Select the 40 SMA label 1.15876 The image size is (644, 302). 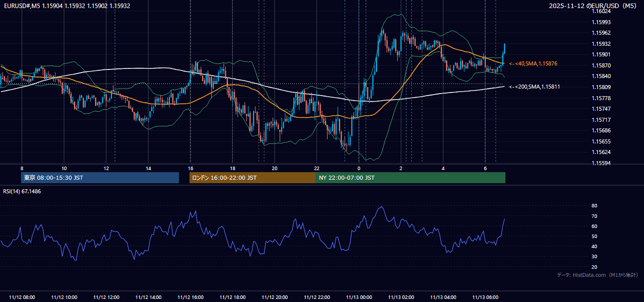click(x=533, y=63)
